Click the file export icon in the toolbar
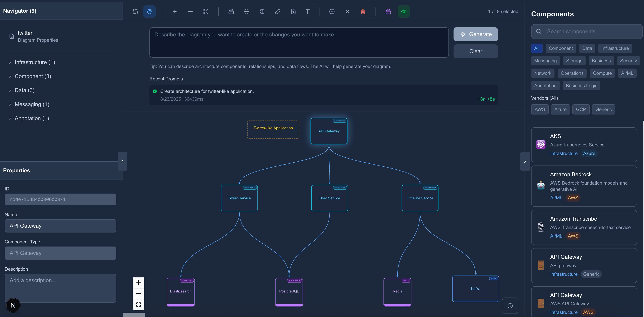Viewport: 644px width, 317px height. [293, 11]
